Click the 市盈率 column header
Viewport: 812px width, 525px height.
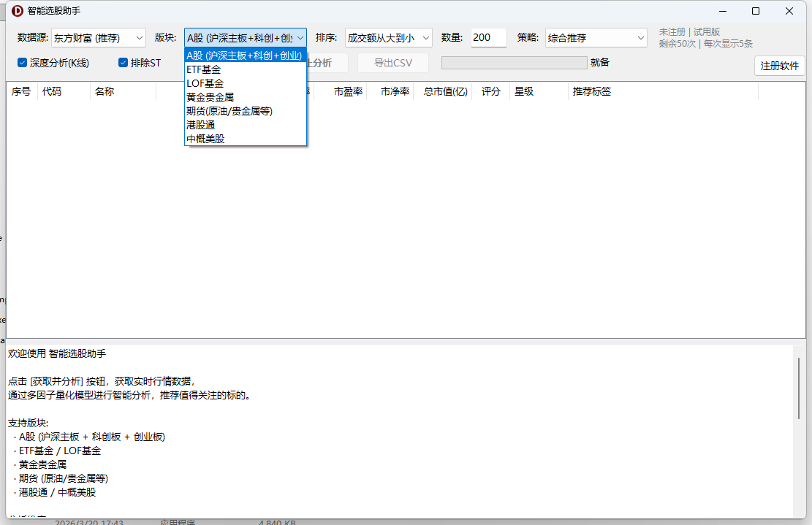[x=348, y=91]
